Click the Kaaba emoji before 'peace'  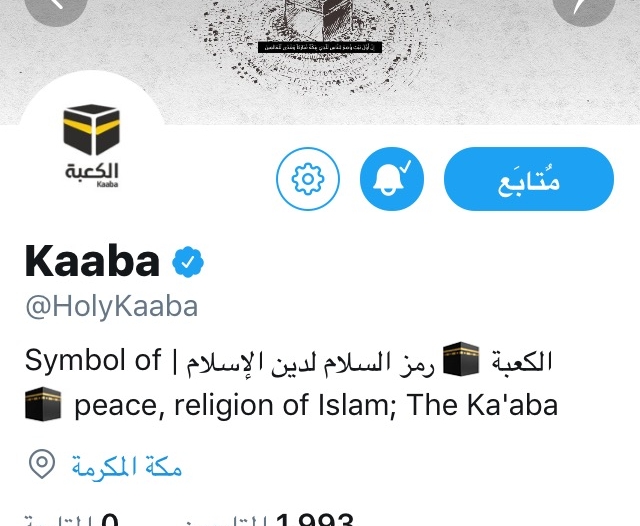43,404
